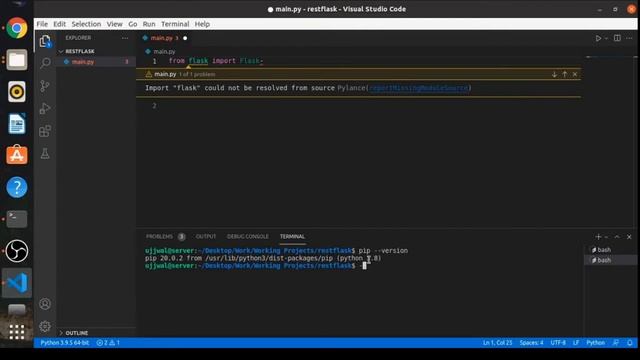Open run options dropdown beside play button

click(x=606, y=38)
